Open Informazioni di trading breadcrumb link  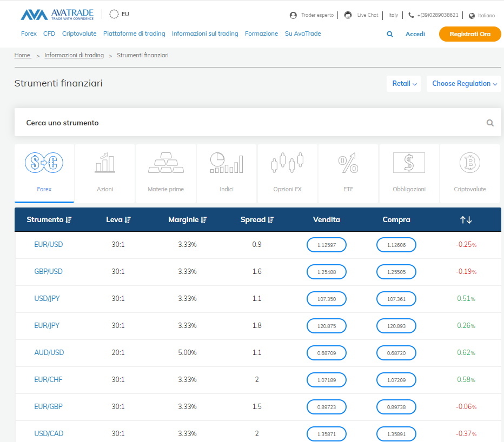tap(74, 55)
